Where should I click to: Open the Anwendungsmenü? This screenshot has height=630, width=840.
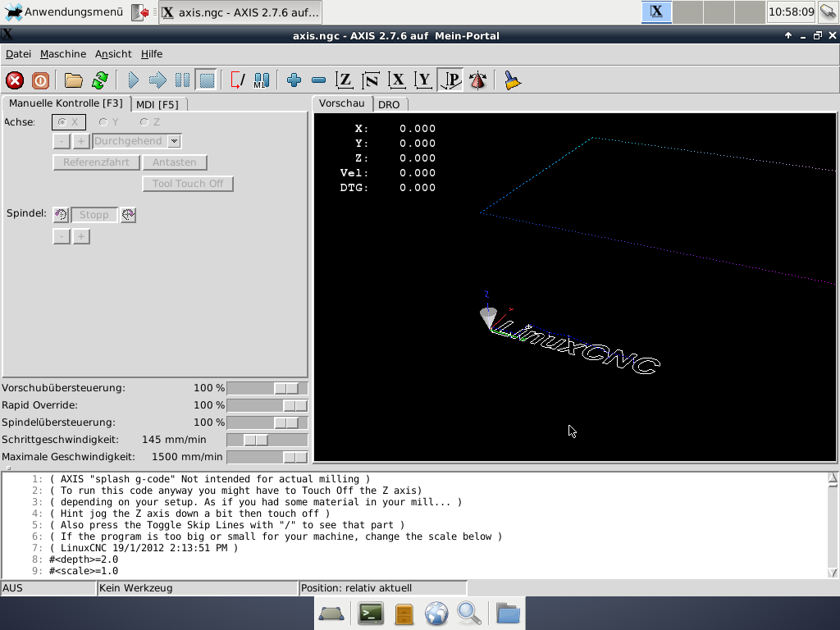coord(64,11)
